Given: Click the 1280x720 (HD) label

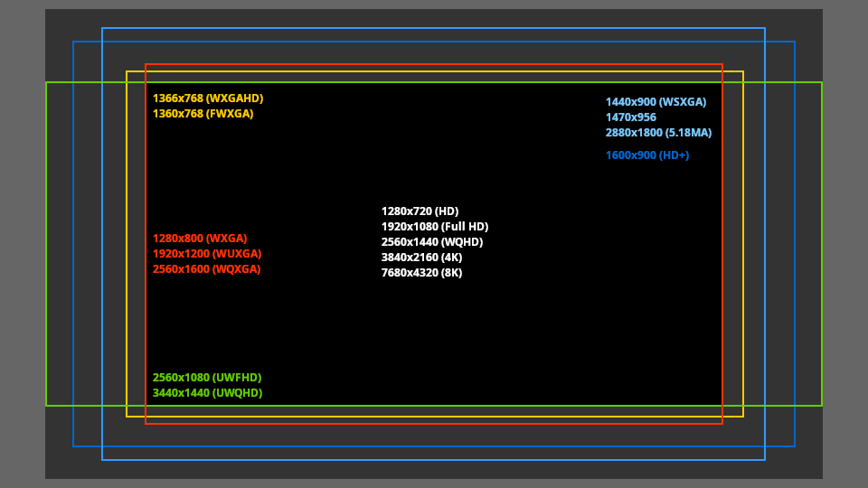Looking at the screenshot, I should point(420,211).
